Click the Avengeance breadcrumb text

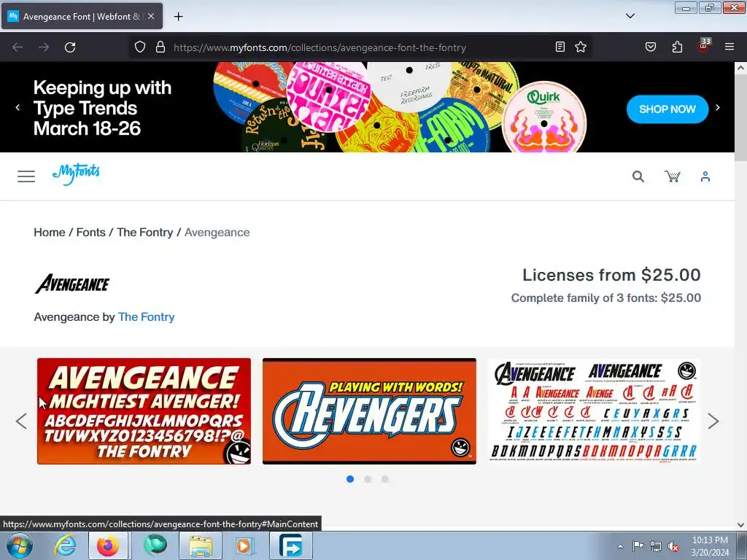click(217, 233)
